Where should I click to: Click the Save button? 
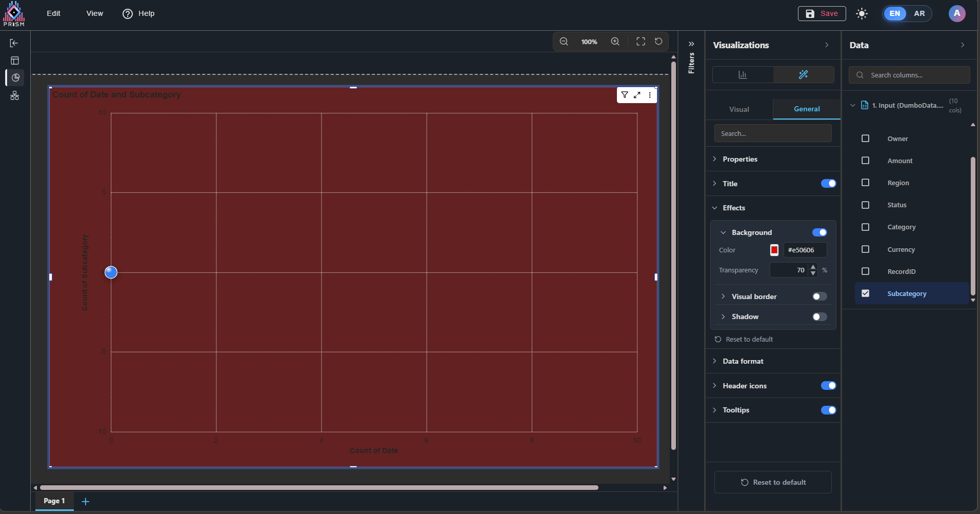coord(822,13)
